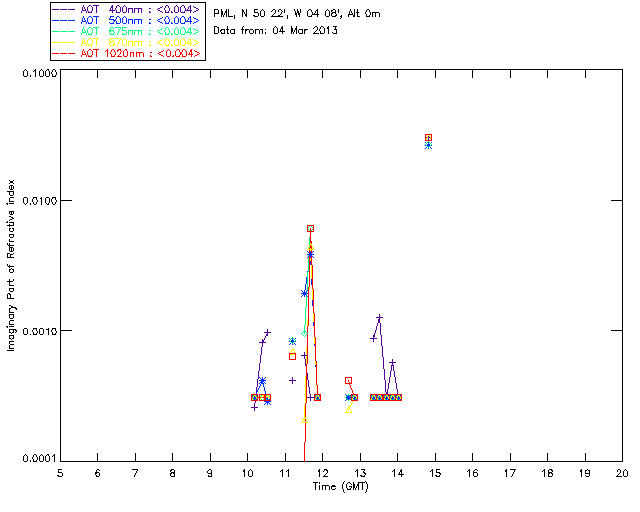Click the x-axis tick label 17
640x512 pixels.
pyautogui.click(x=510, y=473)
